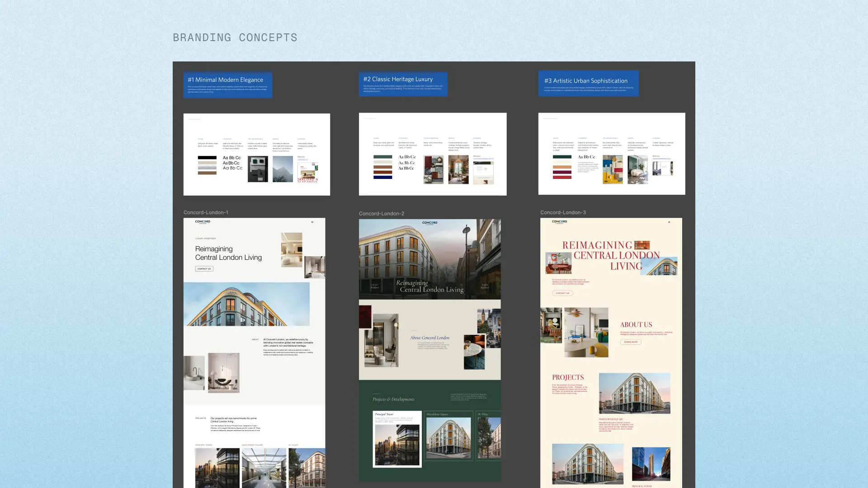Viewport: 868px width, 488px height.
Task: Select the #2 Classic Heritage Luxury note
Action: (403, 84)
